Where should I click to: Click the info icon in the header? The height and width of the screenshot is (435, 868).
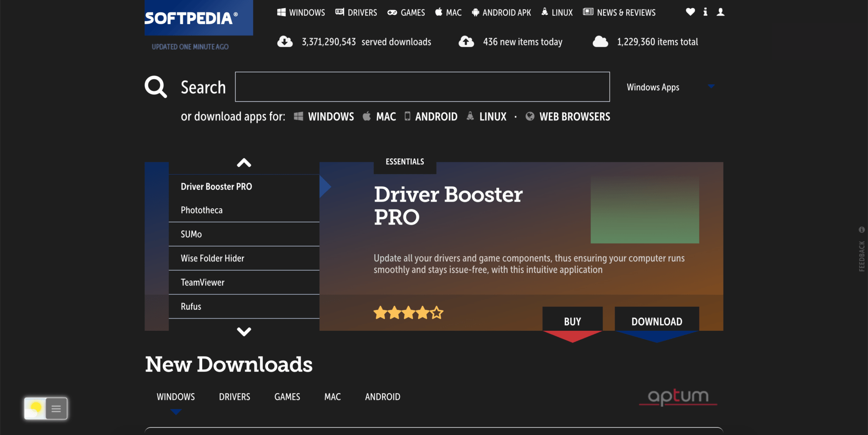(x=705, y=12)
